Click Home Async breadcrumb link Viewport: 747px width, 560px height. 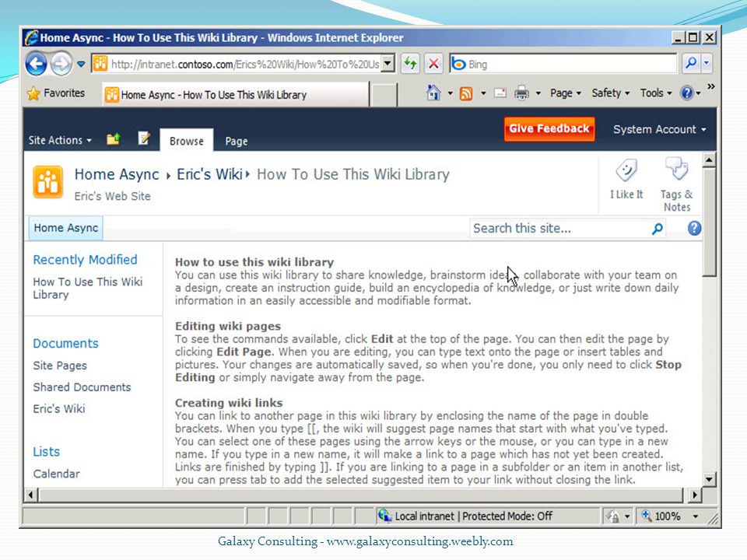(117, 175)
